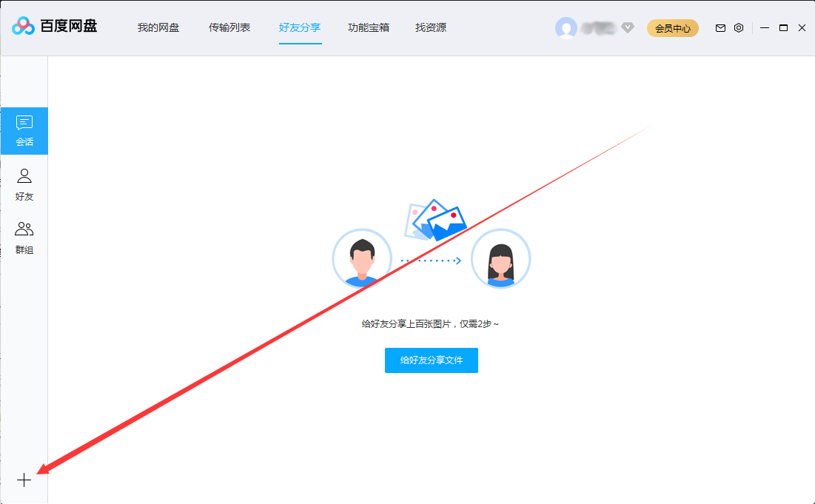The image size is (815, 504).
Task: Select the 好友分享 tab
Action: click(300, 27)
